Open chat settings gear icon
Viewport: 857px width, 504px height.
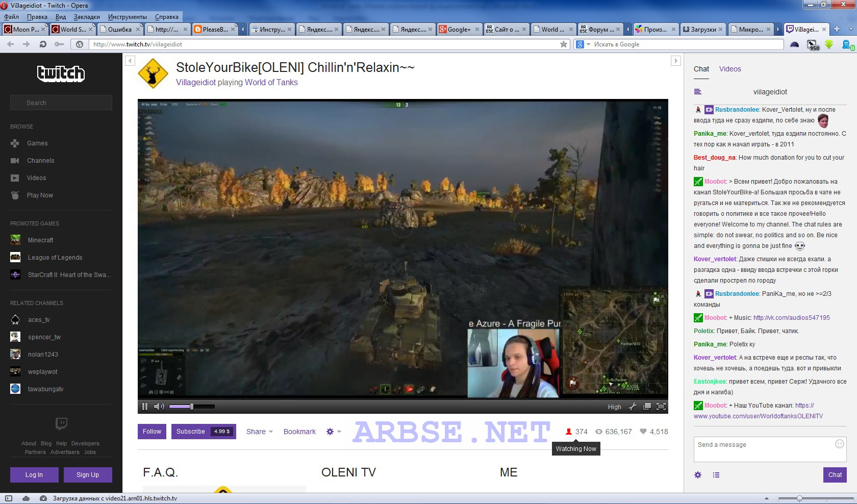click(x=698, y=475)
